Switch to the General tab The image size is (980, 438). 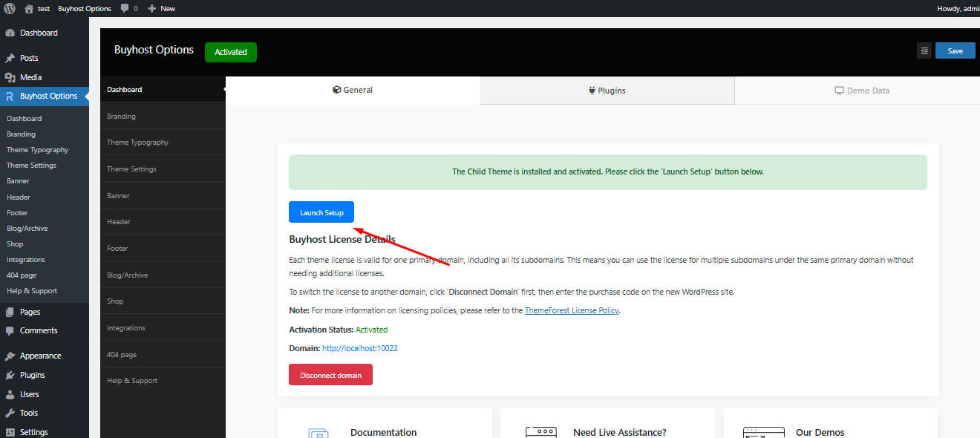pyautogui.click(x=353, y=90)
